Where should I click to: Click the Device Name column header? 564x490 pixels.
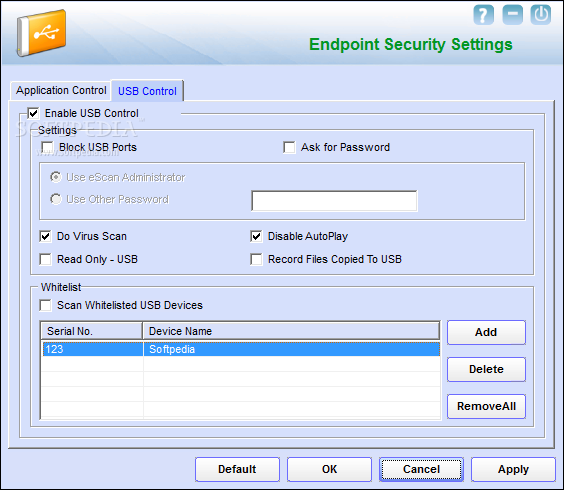(291, 331)
